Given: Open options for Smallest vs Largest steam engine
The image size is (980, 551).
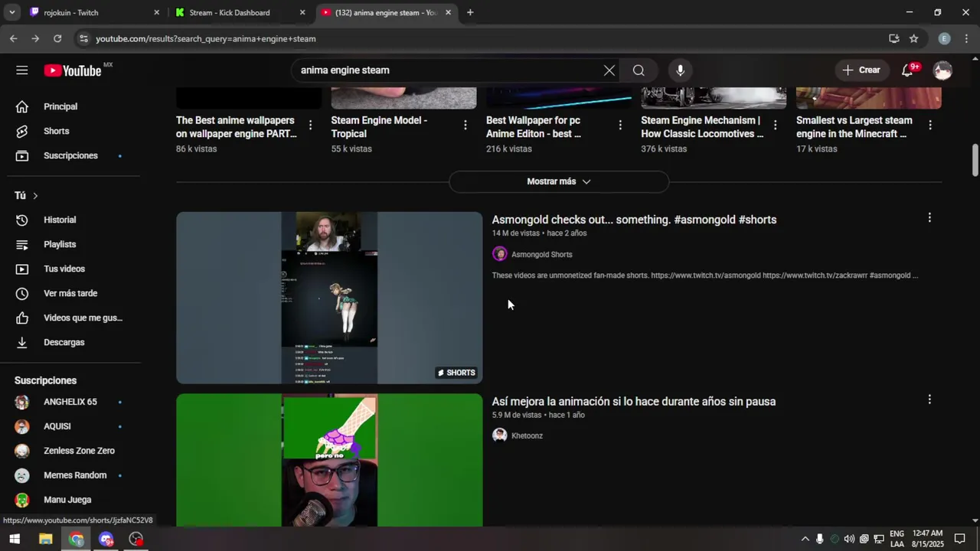Looking at the screenshot, I should tap(930, 125).
